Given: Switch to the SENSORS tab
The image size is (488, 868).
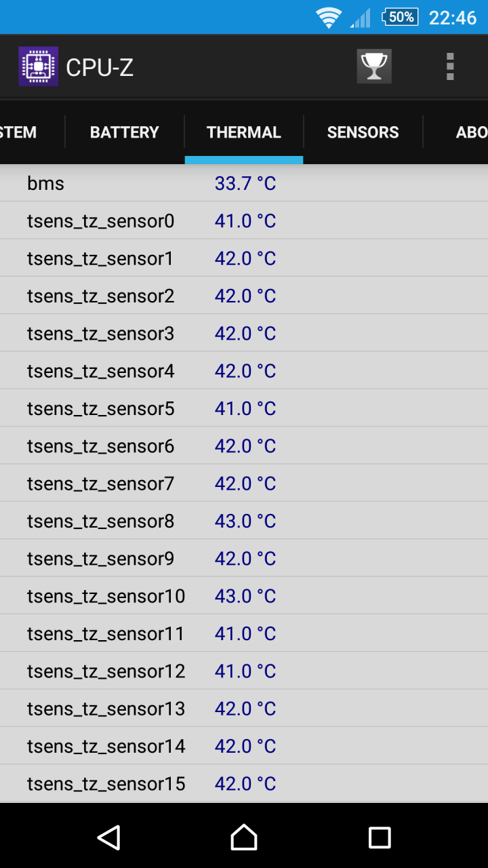Looking at the screenshot, I should tap(363, 132).
